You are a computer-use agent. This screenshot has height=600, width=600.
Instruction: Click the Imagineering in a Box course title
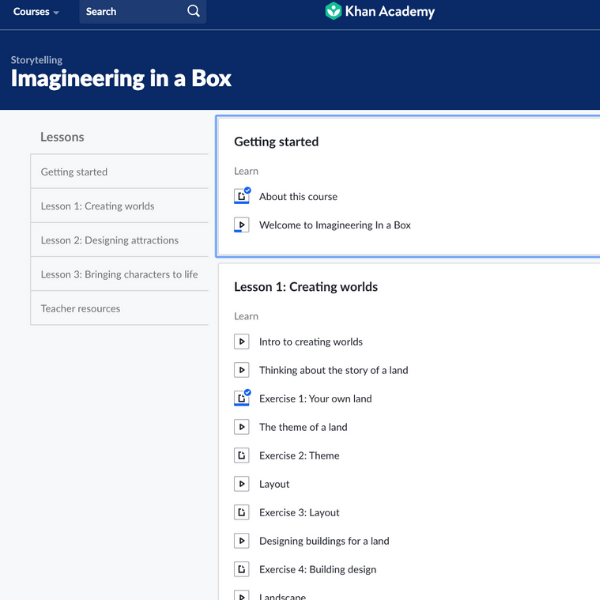point(121,78)
